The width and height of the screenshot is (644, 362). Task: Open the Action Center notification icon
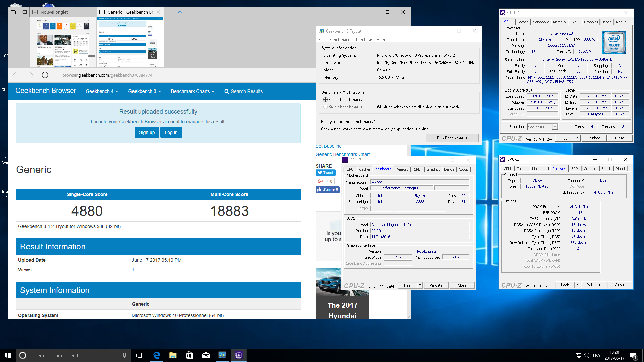click(x=633, y=355)
